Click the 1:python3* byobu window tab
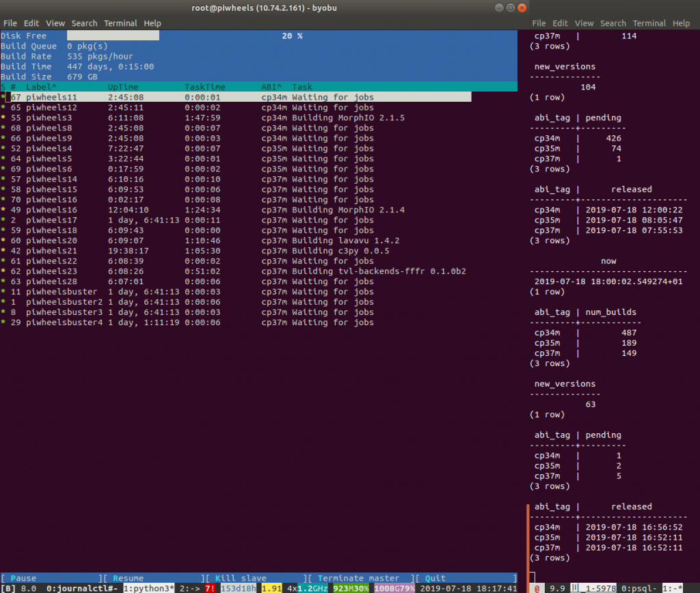700x593 pixels. click(148, 588)
